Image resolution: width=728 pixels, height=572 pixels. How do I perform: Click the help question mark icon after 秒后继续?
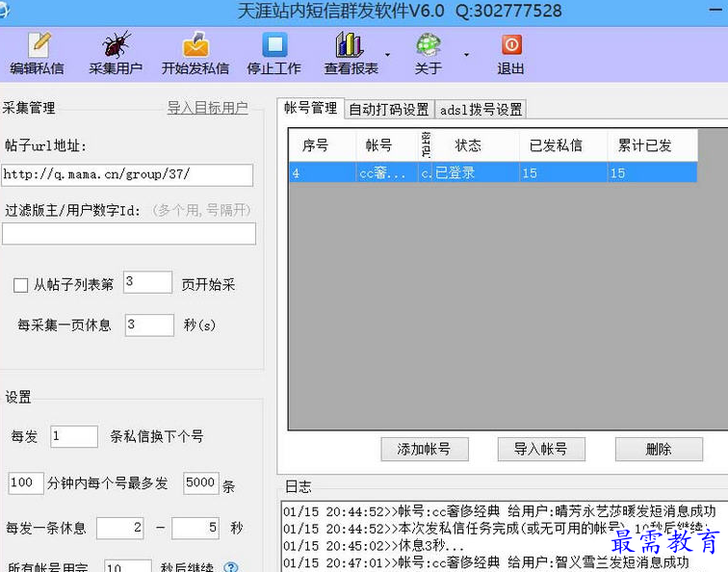(x=231, y=567)
